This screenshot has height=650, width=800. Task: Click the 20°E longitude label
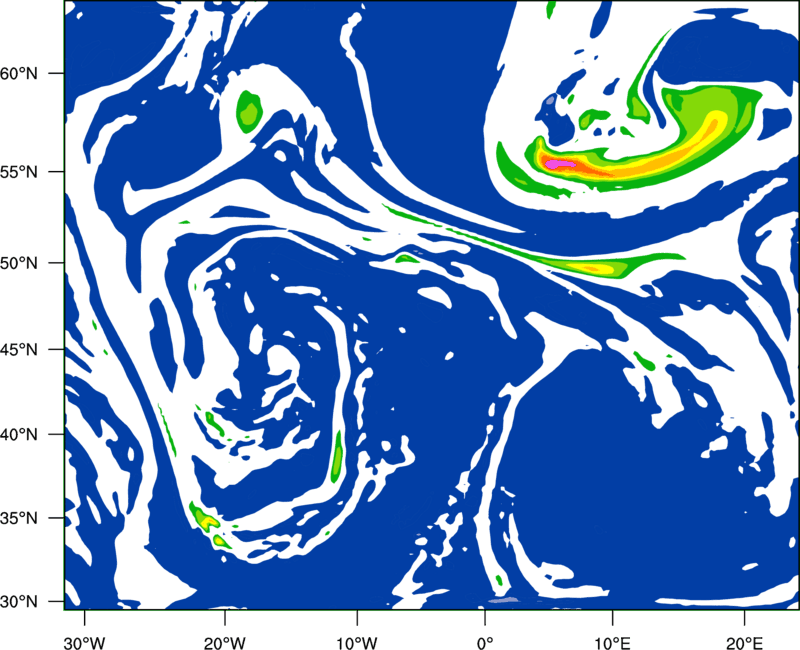pyautogui.click(x=744, y=642)
